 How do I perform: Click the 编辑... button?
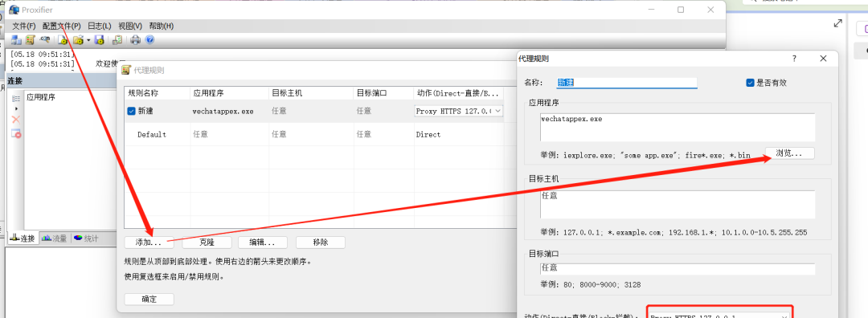(263, 243)
